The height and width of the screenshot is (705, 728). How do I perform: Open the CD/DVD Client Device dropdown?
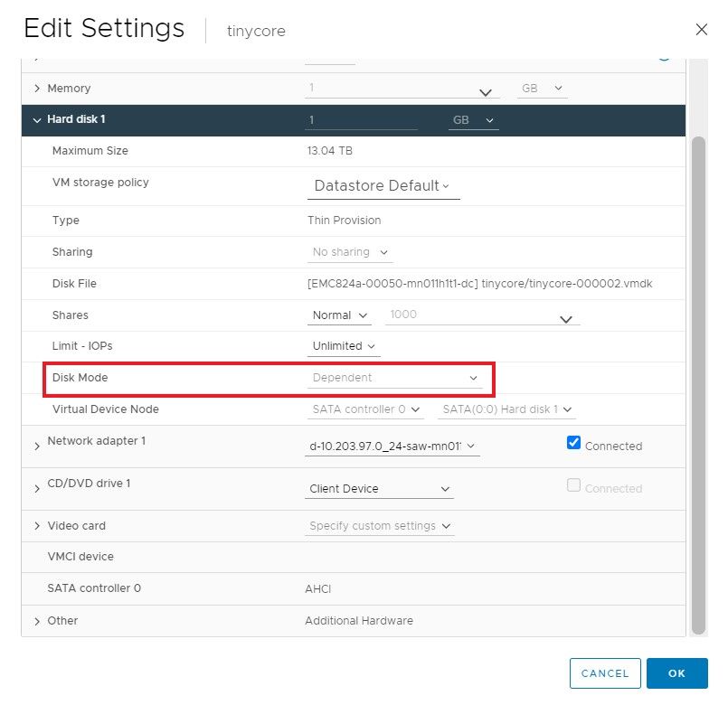380,489
